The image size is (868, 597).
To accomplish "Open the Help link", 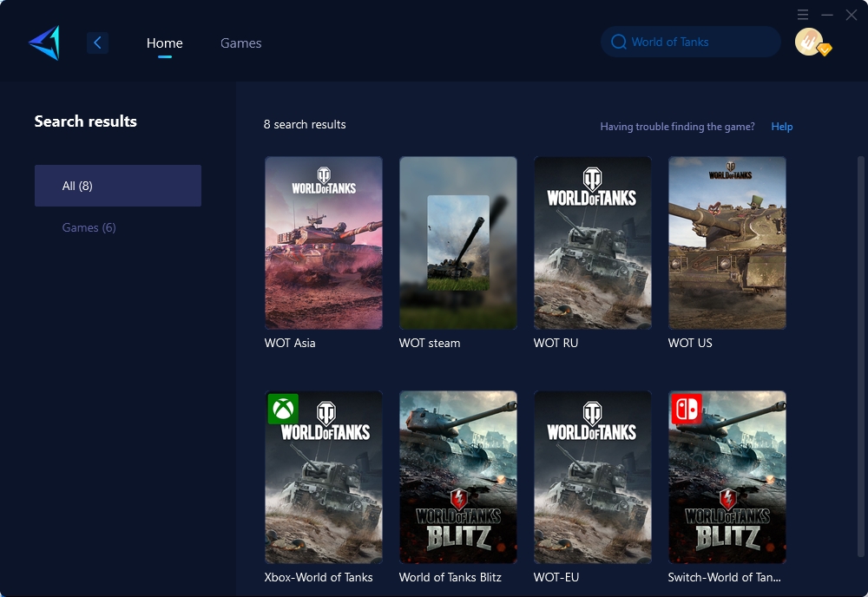I will click(x=782, y=127).
